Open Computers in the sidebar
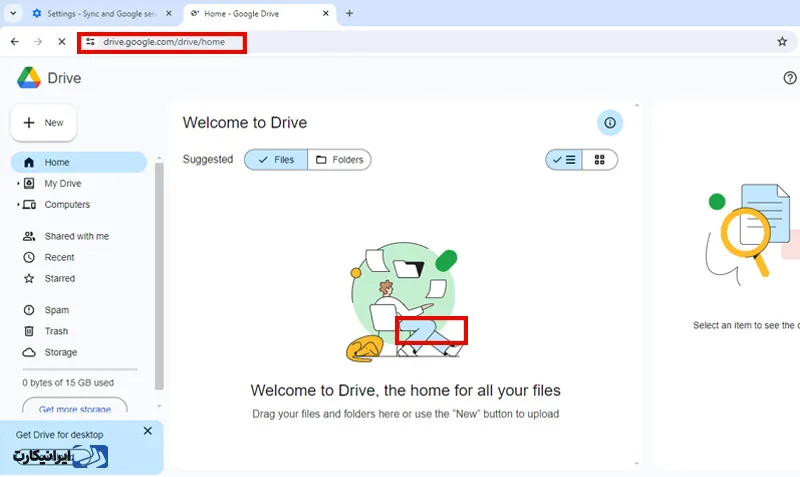This screenshot has height=477, width=800. click(67, 205)
